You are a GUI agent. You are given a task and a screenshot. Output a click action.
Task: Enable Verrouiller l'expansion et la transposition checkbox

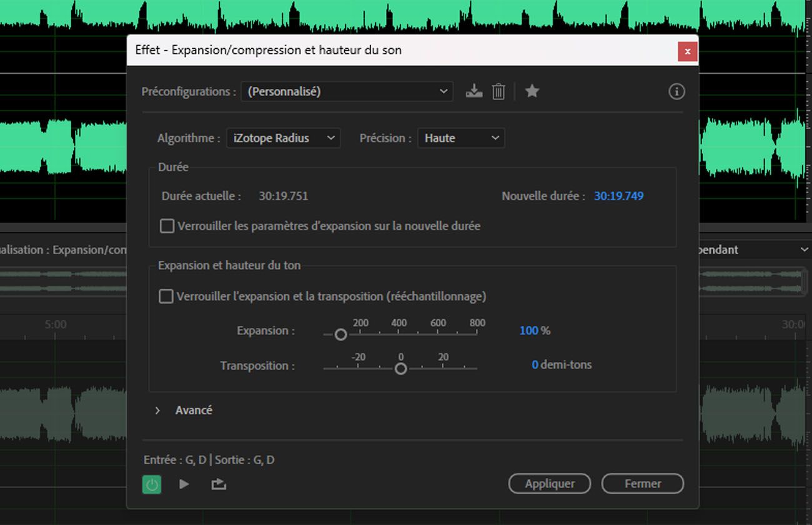[x=166, y=296]
